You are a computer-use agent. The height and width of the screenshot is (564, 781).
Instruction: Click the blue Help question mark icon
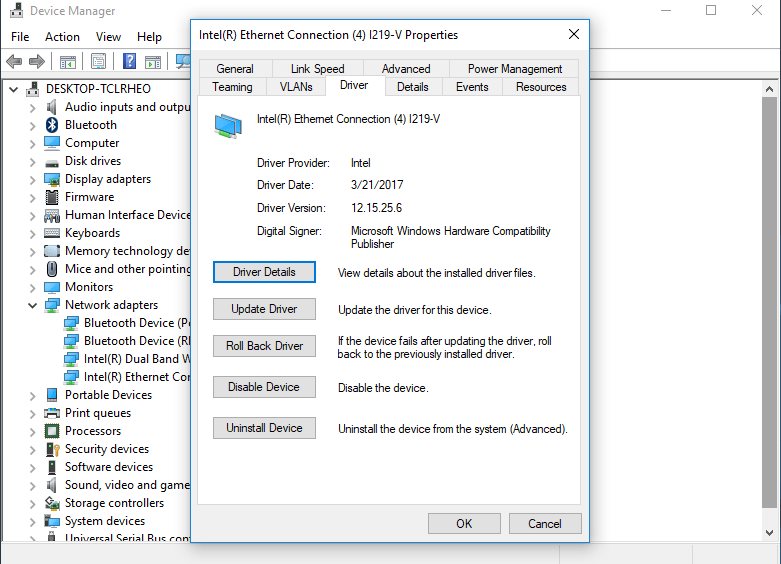tap(130, 61)
